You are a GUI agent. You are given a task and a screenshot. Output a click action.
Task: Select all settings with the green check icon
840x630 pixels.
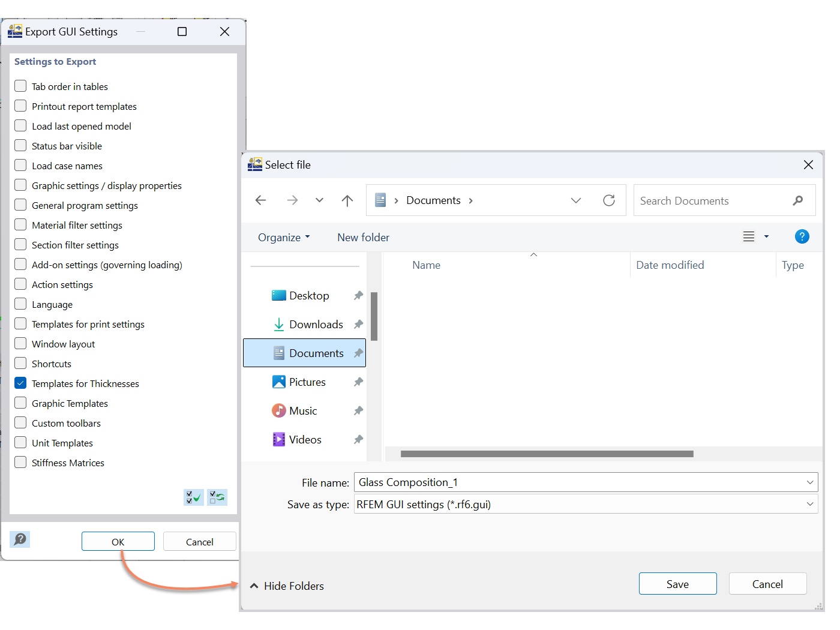pyautogui.click(x=193, y=497)
